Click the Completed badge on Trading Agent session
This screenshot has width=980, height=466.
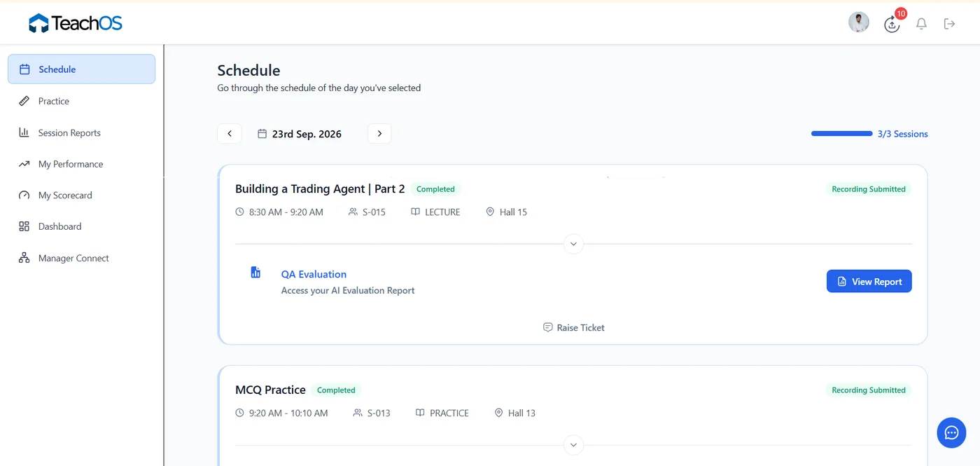435,189
